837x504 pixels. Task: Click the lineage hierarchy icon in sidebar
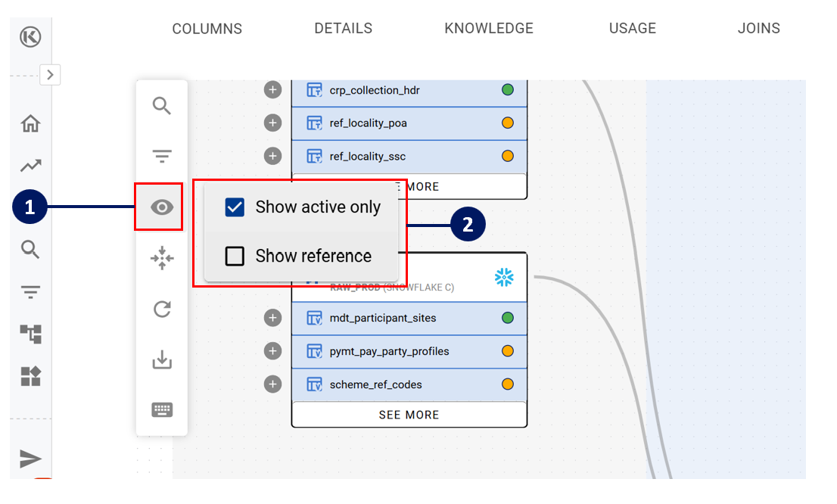[30, 334]
